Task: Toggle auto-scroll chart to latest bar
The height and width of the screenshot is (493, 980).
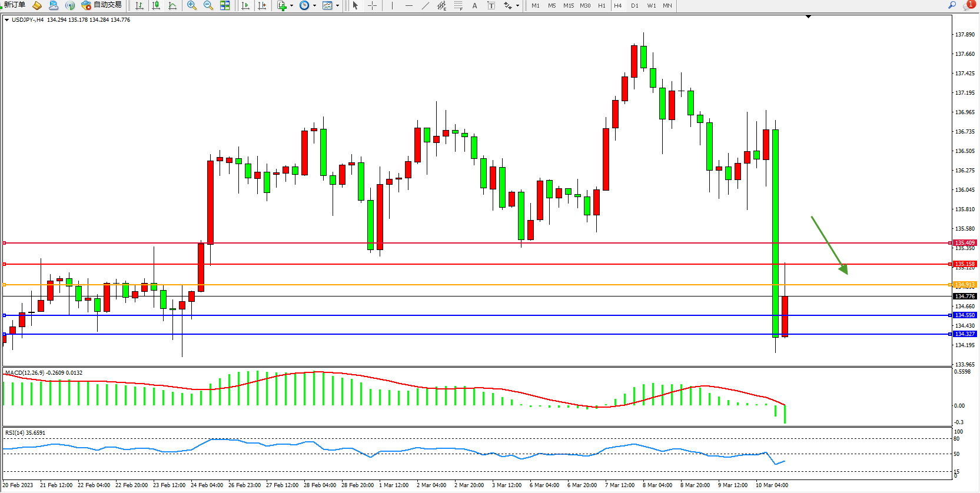Action: [245, 5]
